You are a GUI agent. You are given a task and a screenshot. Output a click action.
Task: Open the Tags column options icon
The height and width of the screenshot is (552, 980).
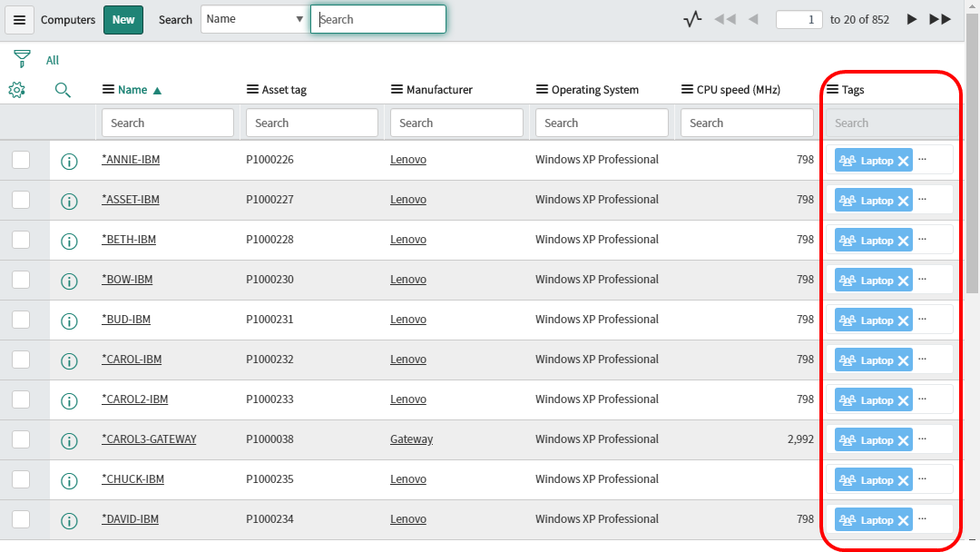(832, 89)
